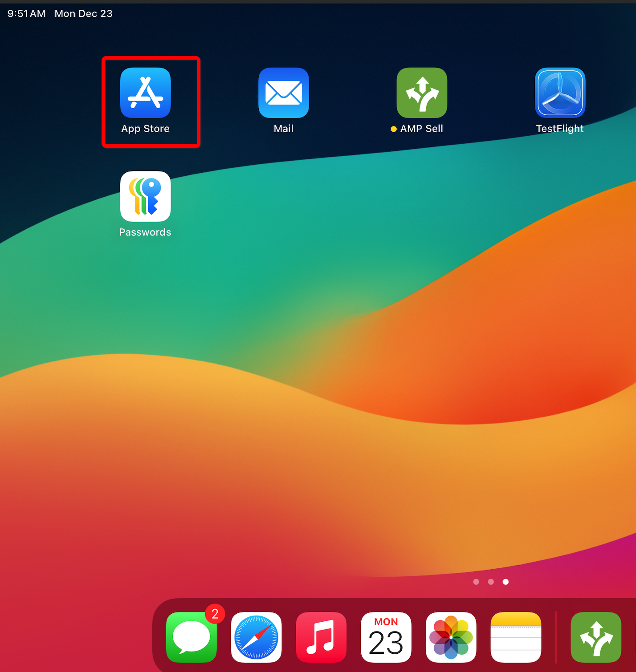Open the TestFlight app
Screen dimensions: 636x672
(x=560, y=93)
